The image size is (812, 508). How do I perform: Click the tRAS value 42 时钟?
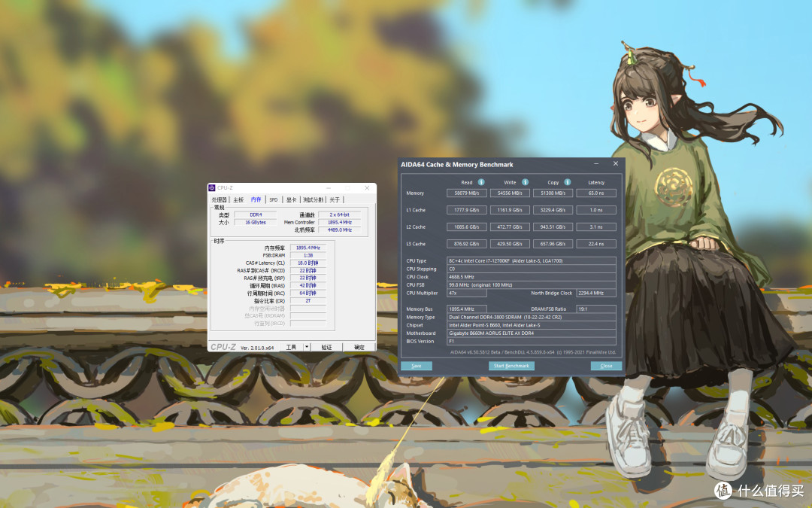(x=308, y=286)
